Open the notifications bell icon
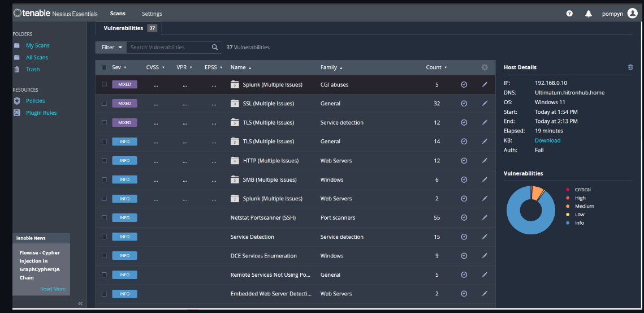Screen dimensions: 644x313 589,14
